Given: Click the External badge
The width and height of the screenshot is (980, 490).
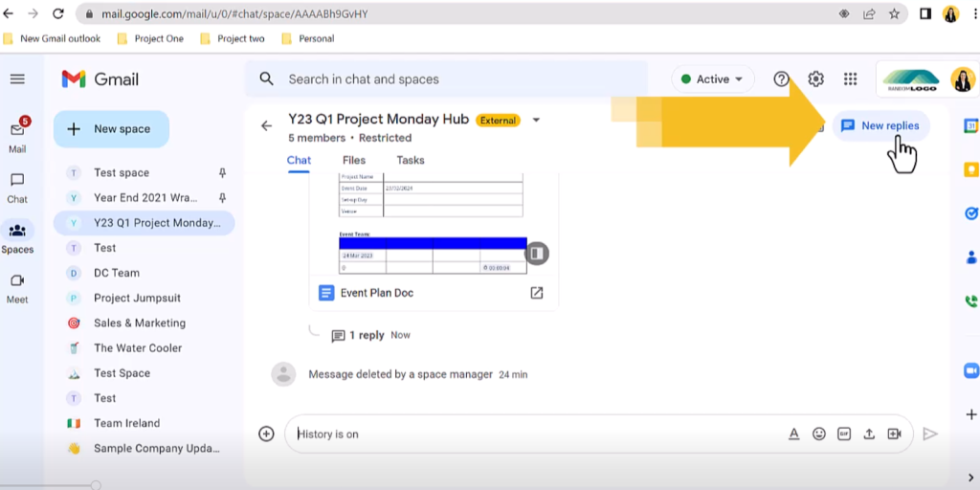Looking at the screenshot, I should pos(498,121).
